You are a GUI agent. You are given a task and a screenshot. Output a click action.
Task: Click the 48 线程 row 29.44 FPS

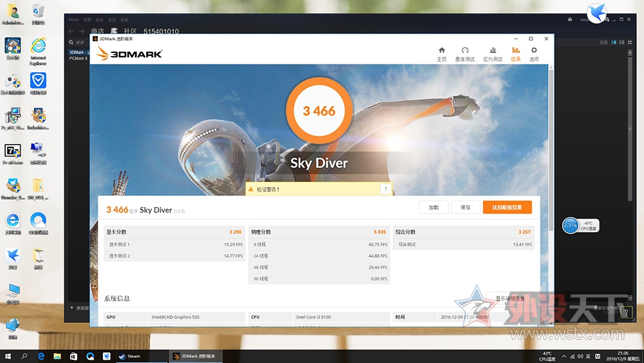319,267
